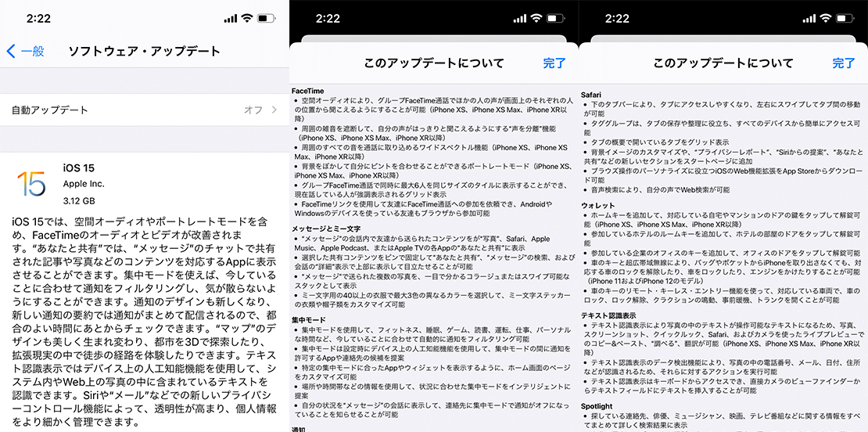Tap 完了 in the right screen sheet
868x432 pixels.
[x=844, y=63]
